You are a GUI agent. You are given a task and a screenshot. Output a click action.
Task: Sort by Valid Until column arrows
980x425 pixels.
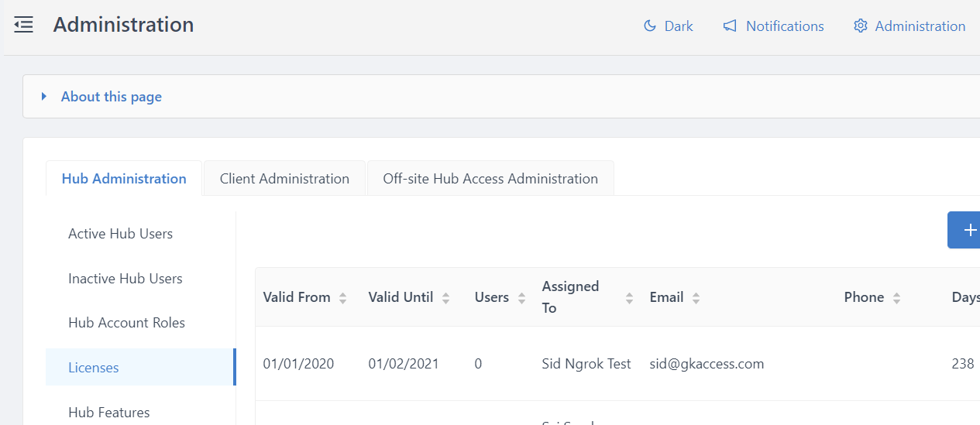(445, 298)
